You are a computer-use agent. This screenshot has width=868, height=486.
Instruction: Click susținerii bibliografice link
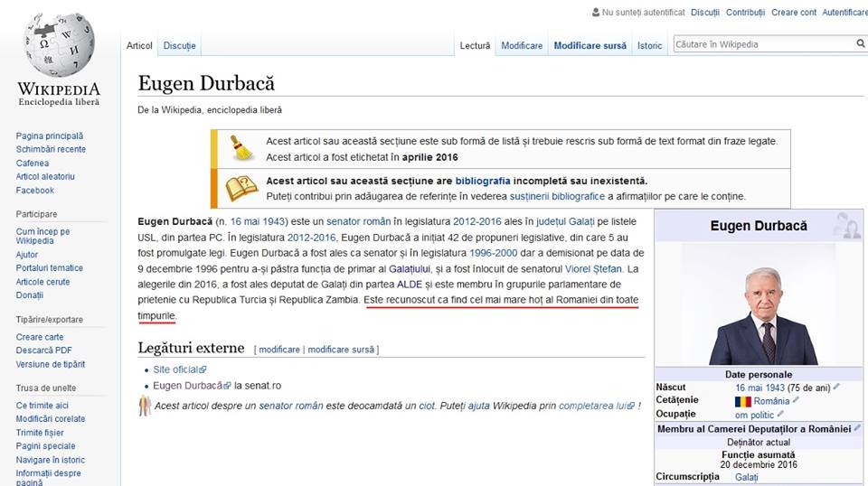tap(557, 196)
